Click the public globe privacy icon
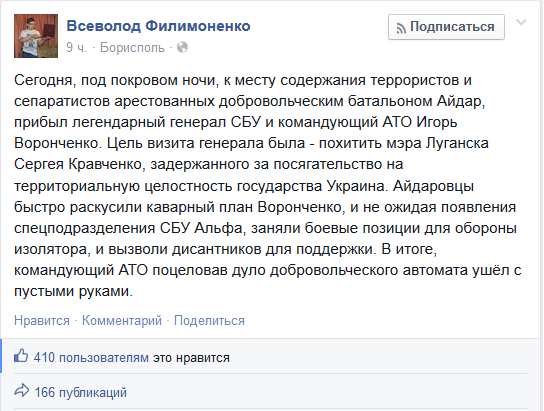Viewport: 544px width, 411px height. (182, 47)
